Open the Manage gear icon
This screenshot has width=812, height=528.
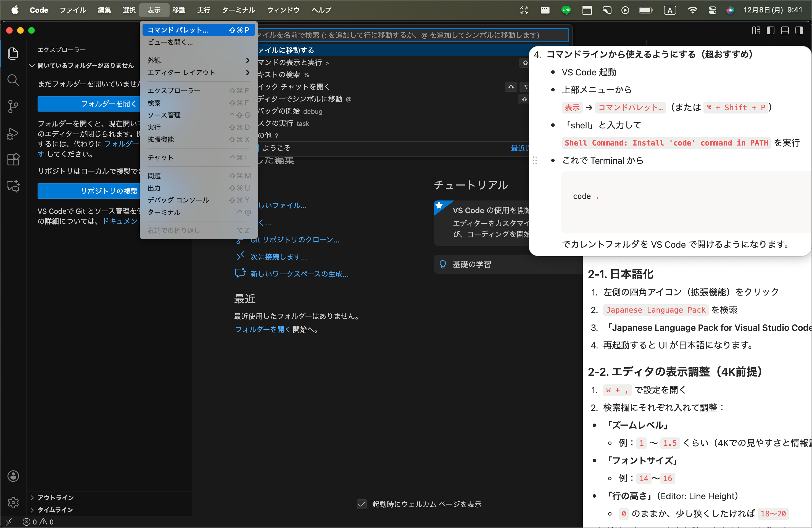tap(13, 502)
